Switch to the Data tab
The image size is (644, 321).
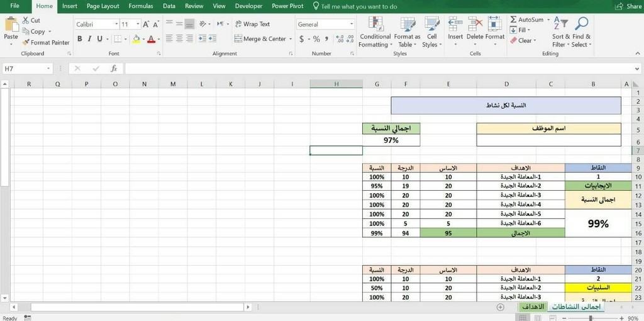coord(169,6)
